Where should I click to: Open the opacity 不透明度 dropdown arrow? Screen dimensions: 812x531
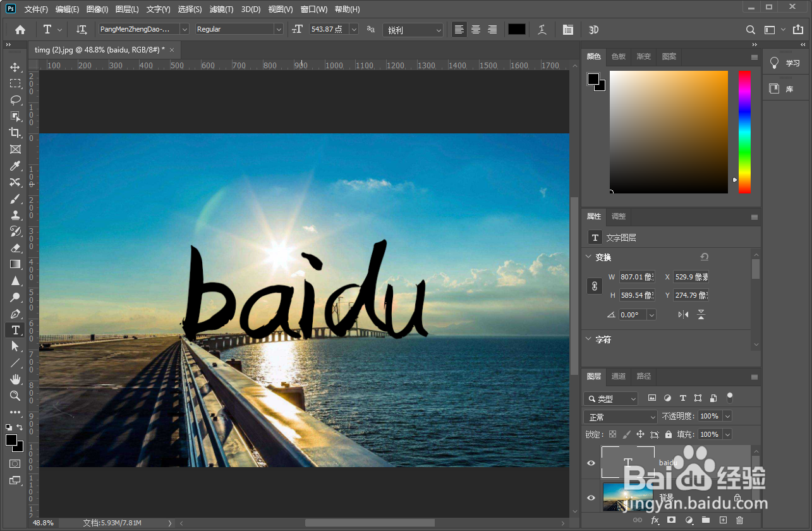(x=727, y=416)
